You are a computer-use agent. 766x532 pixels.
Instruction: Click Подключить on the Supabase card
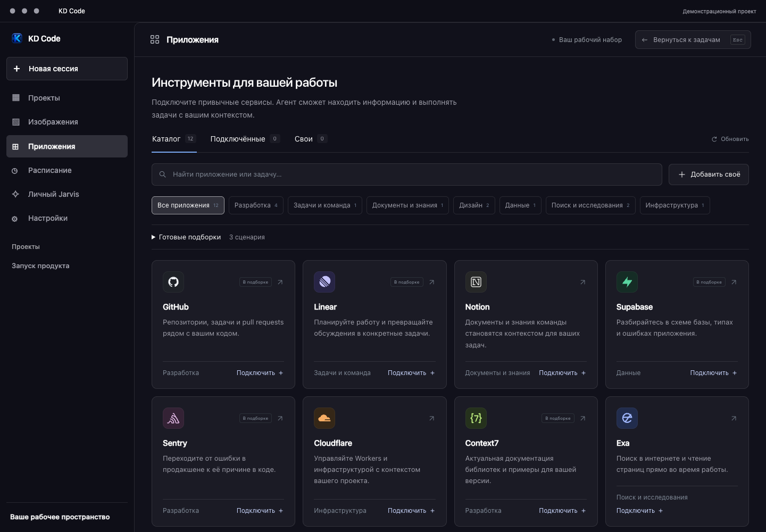(713, 373)
